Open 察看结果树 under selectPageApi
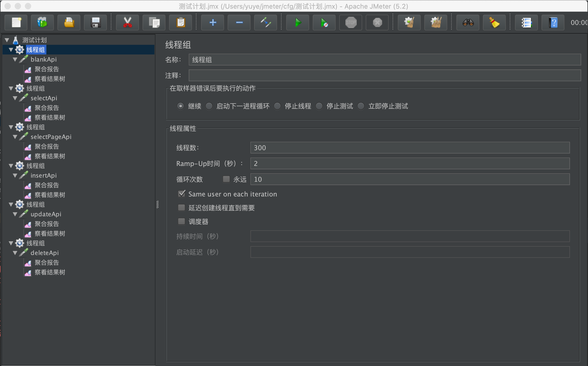Screen dimensions: 588x366 click(x=50, y=156)
